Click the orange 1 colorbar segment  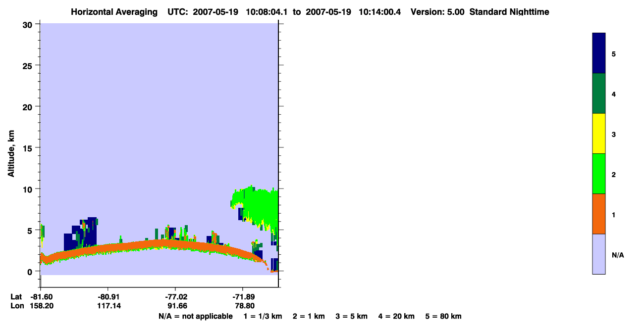598,214
